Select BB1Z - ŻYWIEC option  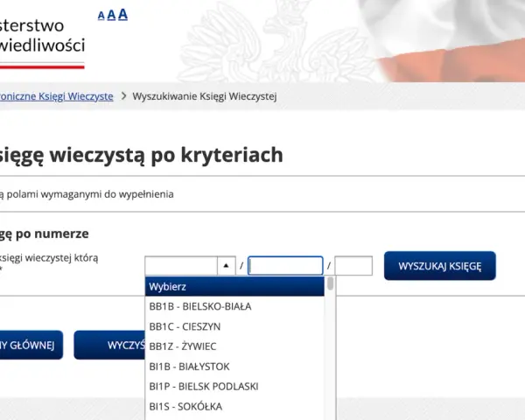(x=234, y=346)
